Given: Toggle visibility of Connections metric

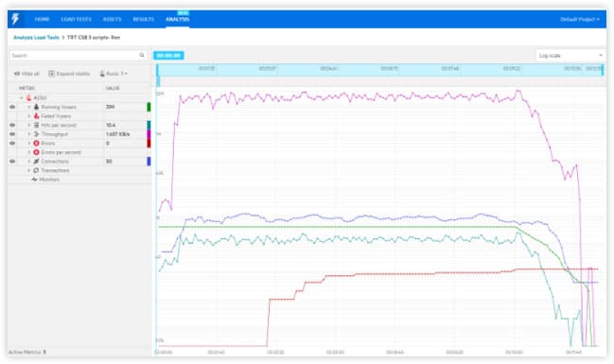Looking at the screenshot, I should point(12,162).
